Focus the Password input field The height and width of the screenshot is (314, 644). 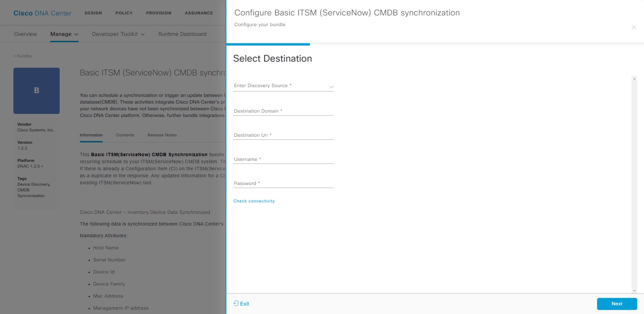tap(283, 183)
